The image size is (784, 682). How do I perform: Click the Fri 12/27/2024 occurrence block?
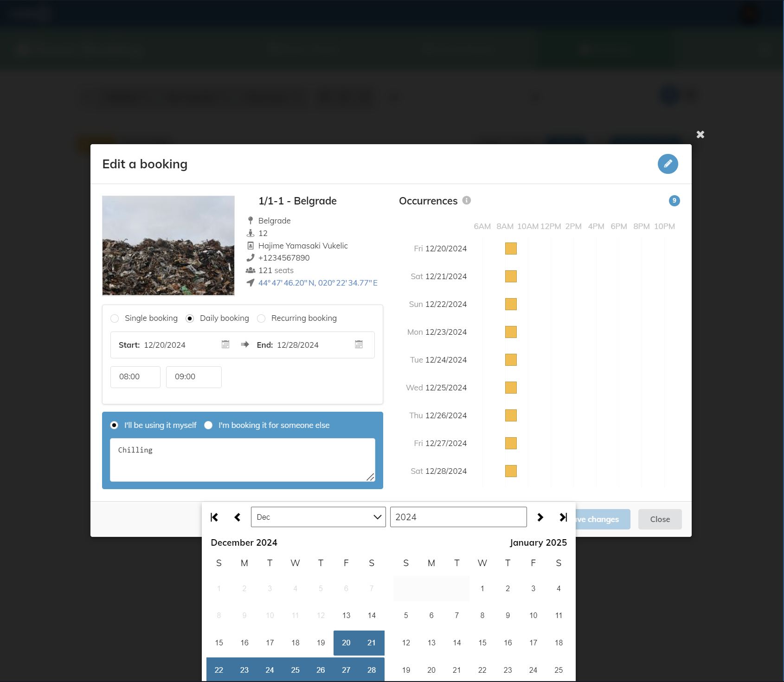tap(511, 443)
